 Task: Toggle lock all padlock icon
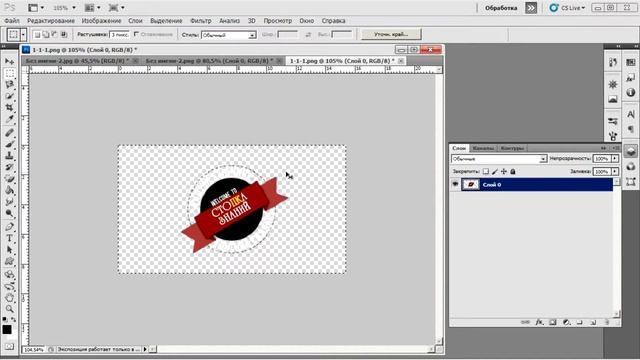click(513, 171)
